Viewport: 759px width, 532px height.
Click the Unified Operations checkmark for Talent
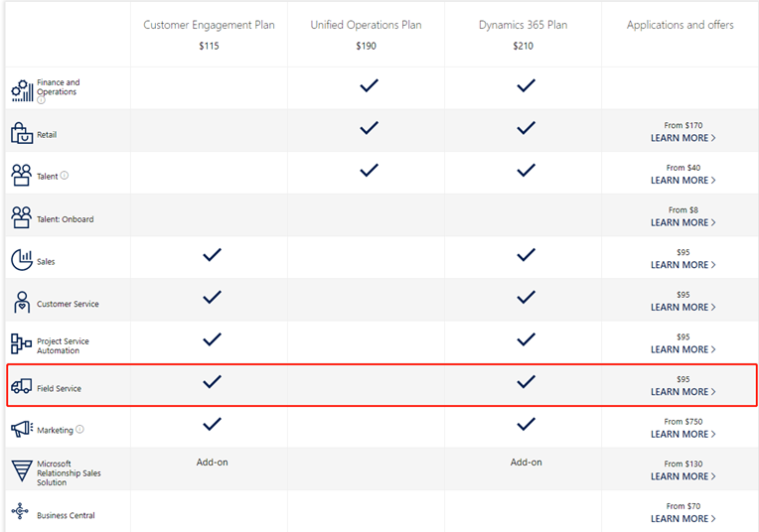pos(369,171)
